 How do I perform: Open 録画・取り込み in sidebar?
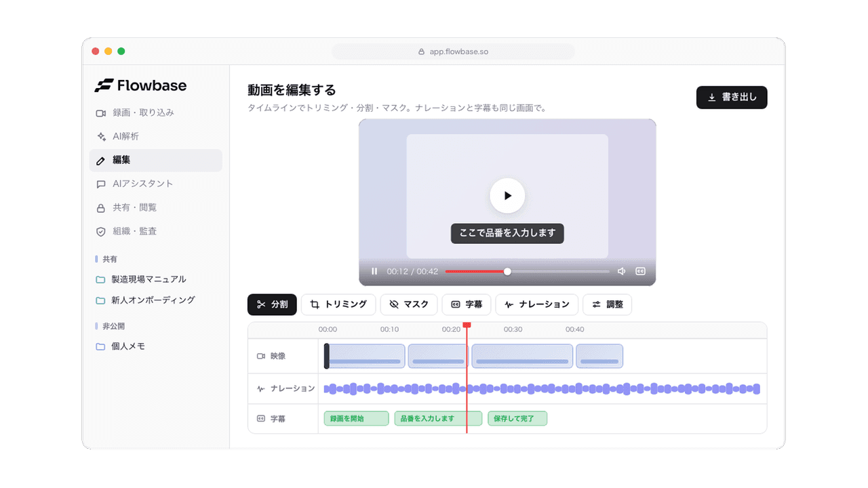(155, 113)
